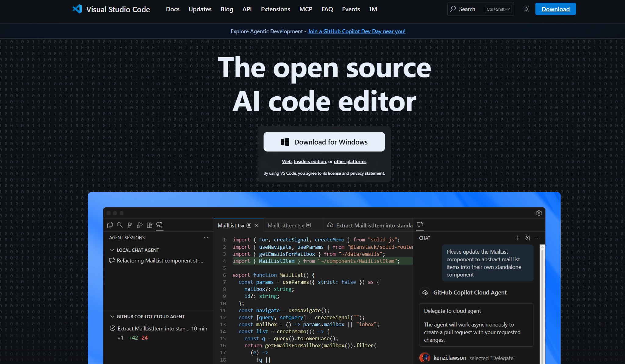Click the Ctrl+Shift+P shortcut badge
Screen dimensions: 625x364
coord(498,9)
